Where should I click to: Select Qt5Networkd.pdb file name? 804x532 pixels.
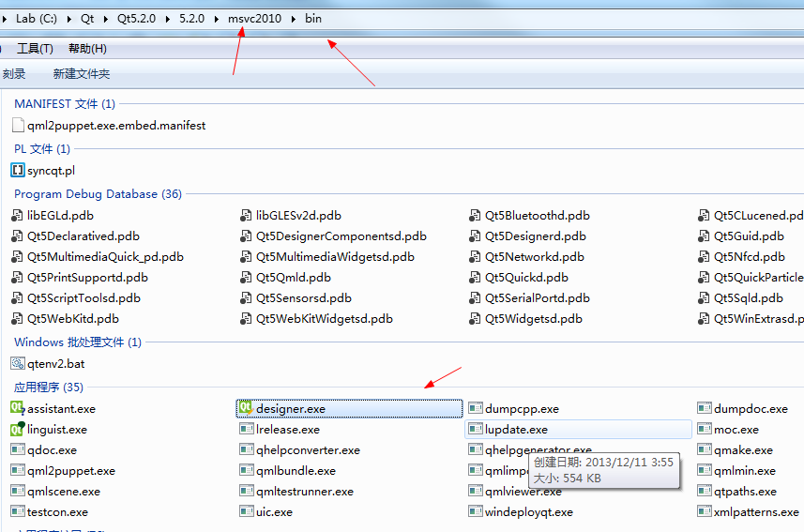coord(535,256)
